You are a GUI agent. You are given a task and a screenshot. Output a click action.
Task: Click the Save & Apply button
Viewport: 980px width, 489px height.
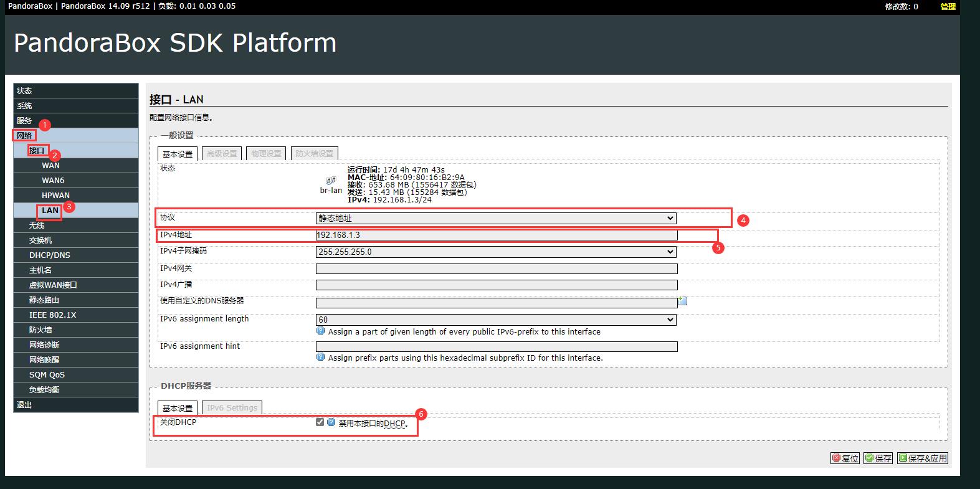tap(923, 458)
